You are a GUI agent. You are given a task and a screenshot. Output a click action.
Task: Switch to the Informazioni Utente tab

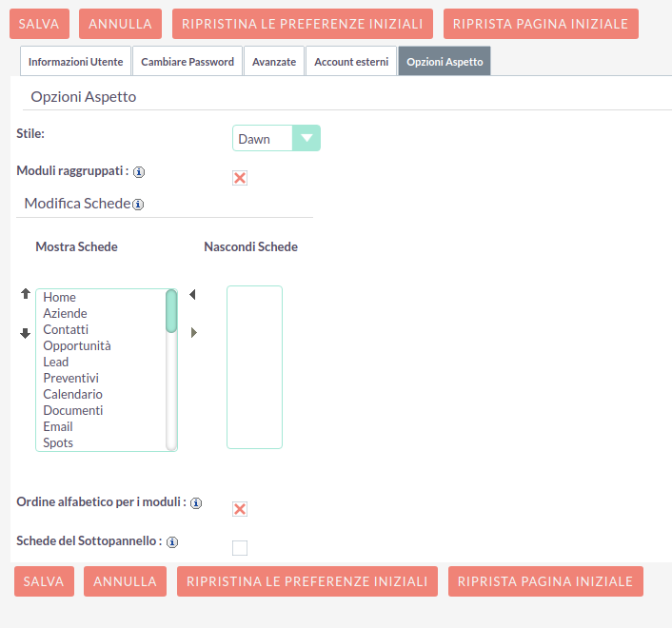[75, 62]
